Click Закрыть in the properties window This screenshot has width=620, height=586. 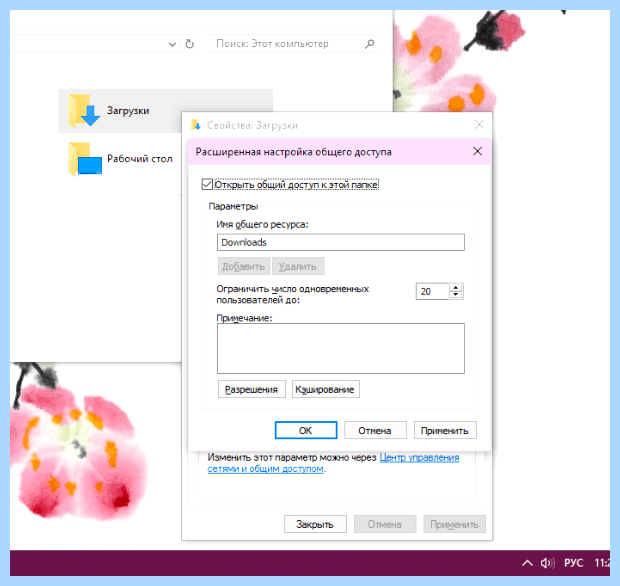pyautogui.click(x=315, y=524)
